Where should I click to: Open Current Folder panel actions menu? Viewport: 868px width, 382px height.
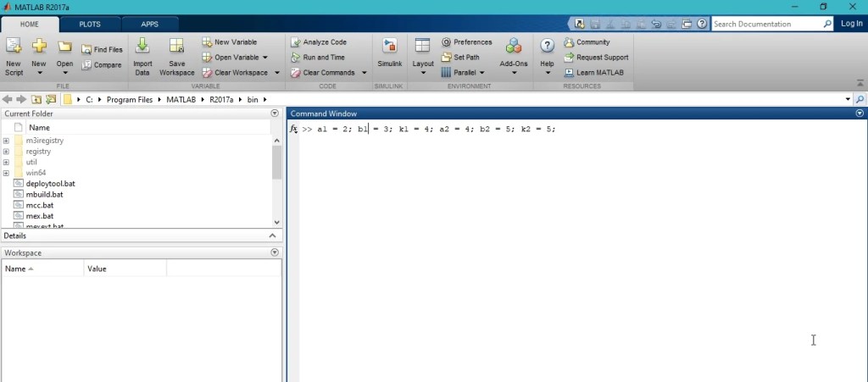[x=275, y=113]
